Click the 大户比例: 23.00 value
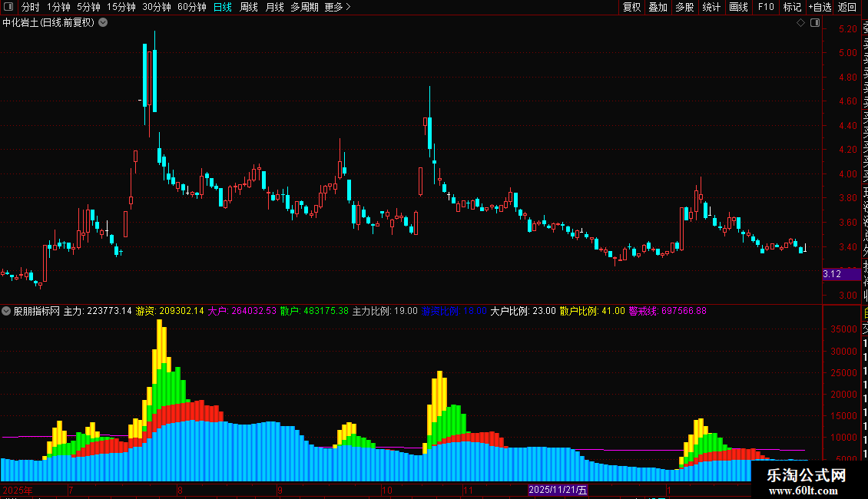868x499 pixels. [x=523, y=311]
